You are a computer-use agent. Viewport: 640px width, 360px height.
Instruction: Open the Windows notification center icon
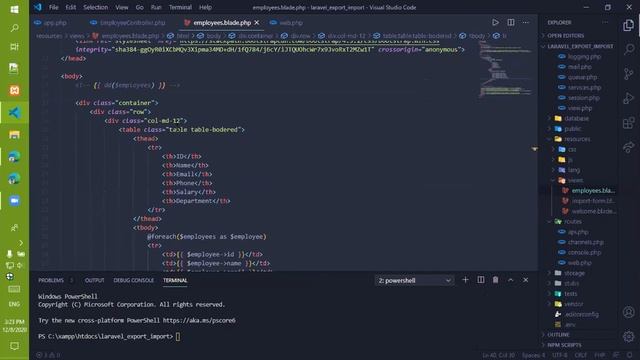(14, 346)
